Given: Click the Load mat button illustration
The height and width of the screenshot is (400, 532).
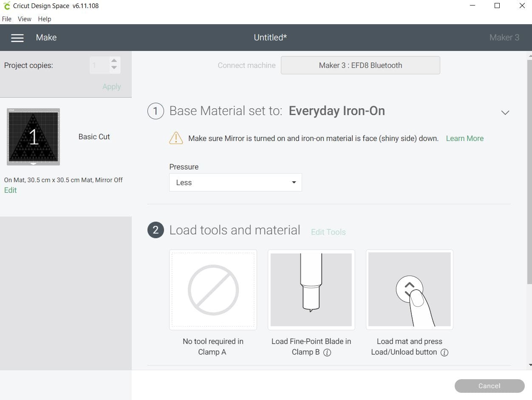Looking at the screenshot, I should tap(409, 290).
